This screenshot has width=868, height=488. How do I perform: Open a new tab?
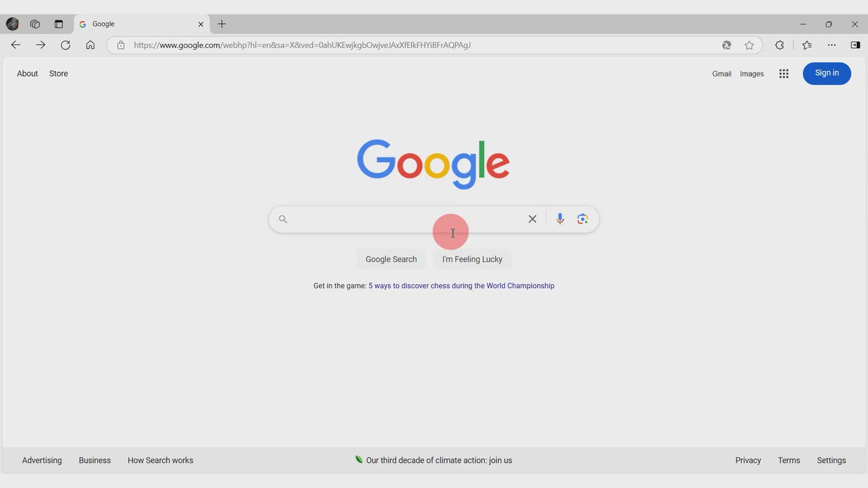[x=222, y=24]
